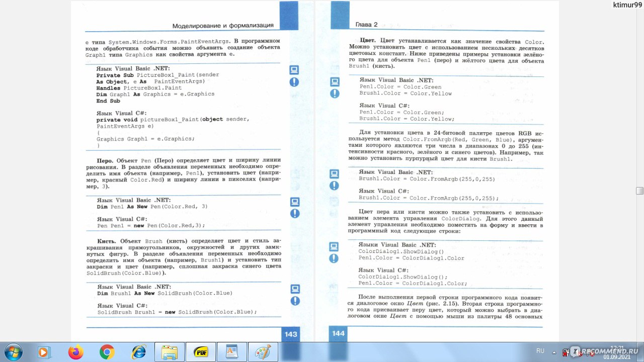Click the line "Graphics Graph1 = e.Graphics;"

pos(145,139)
